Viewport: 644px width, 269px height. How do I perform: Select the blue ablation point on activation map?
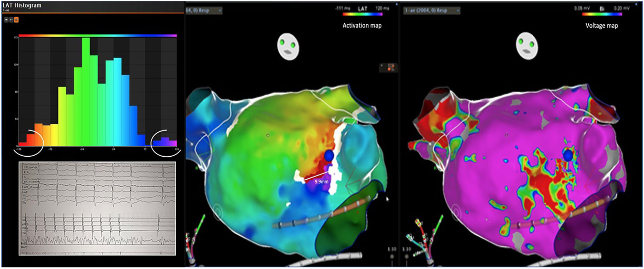coord(329,155)
